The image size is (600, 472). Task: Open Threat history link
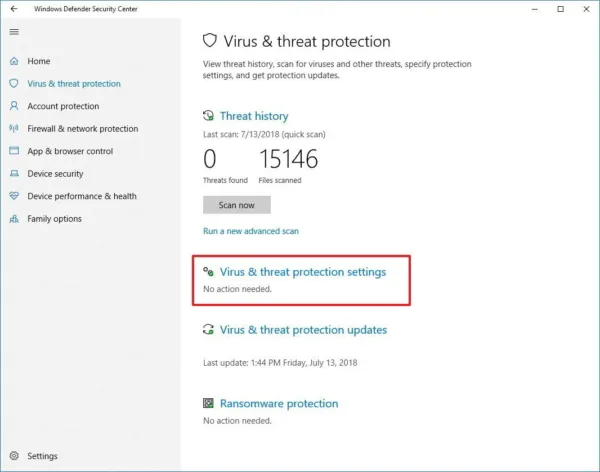[254, 116]
